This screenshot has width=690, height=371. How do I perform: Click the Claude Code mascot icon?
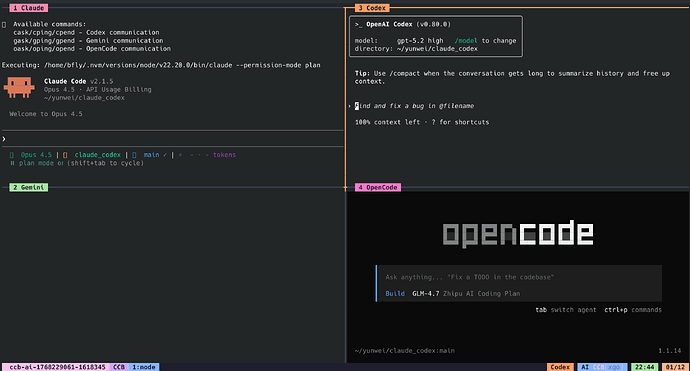19,88
